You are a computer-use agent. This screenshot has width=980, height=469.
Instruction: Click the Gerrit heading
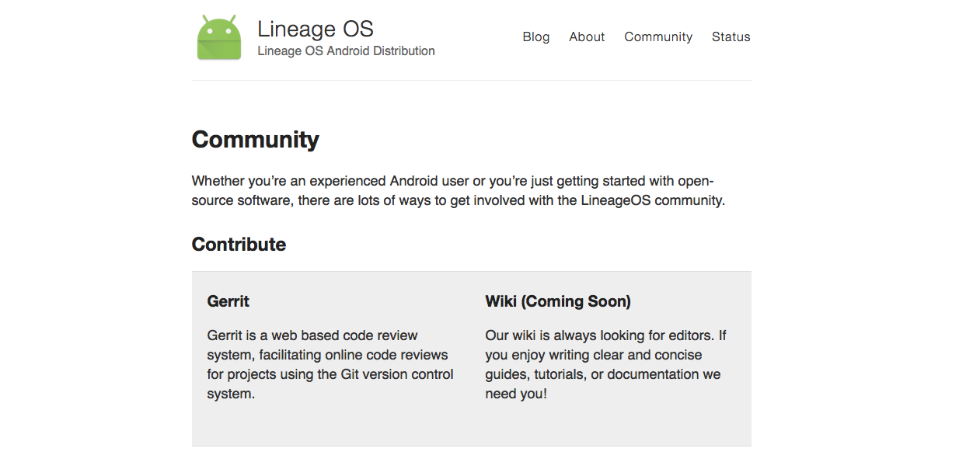point(228,301)
